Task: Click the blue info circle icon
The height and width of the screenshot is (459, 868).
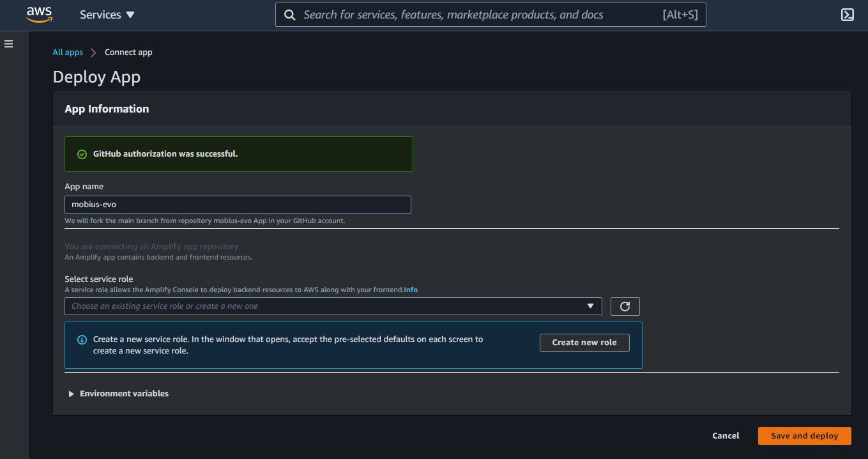Action: click(82, 339)
